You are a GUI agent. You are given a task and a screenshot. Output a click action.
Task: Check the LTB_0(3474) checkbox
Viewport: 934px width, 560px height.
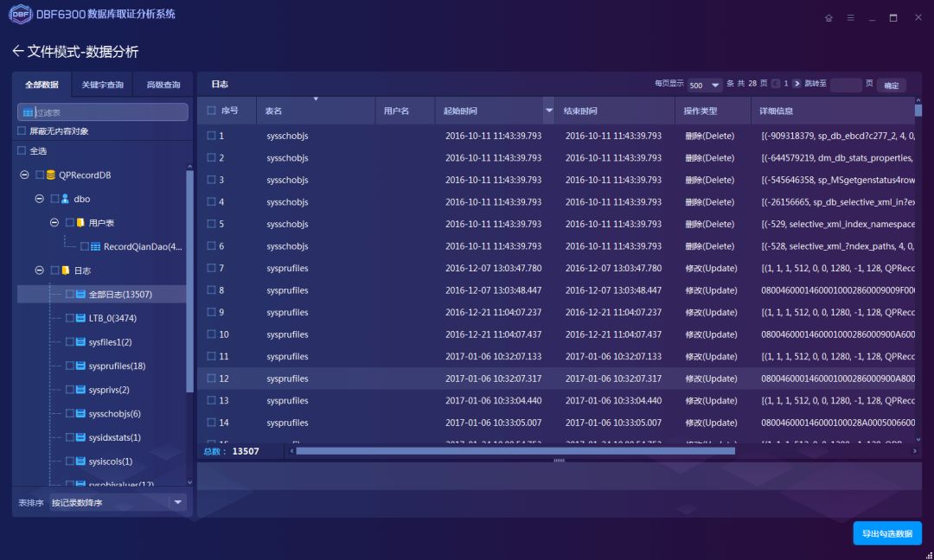tap(70, 318)
